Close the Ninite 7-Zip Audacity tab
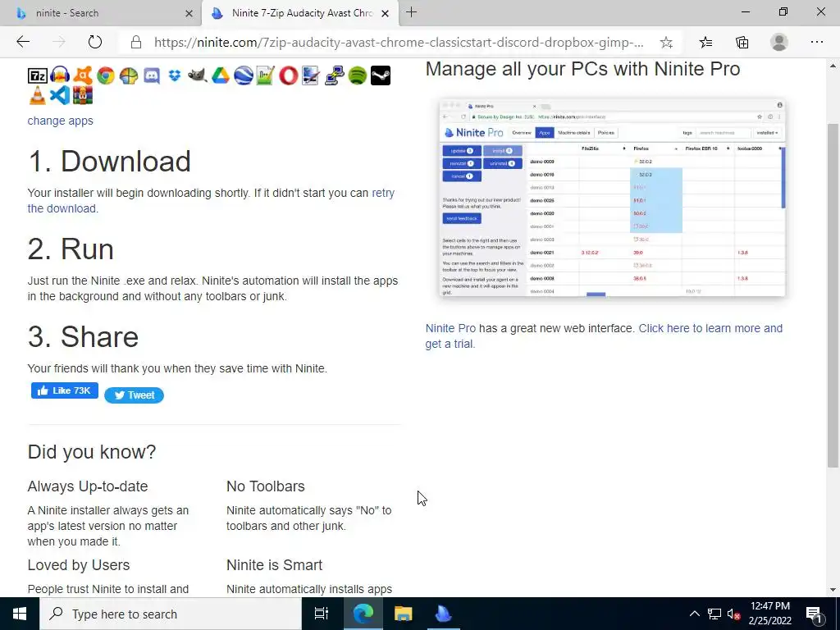The image size is (840, 630). 385,13
